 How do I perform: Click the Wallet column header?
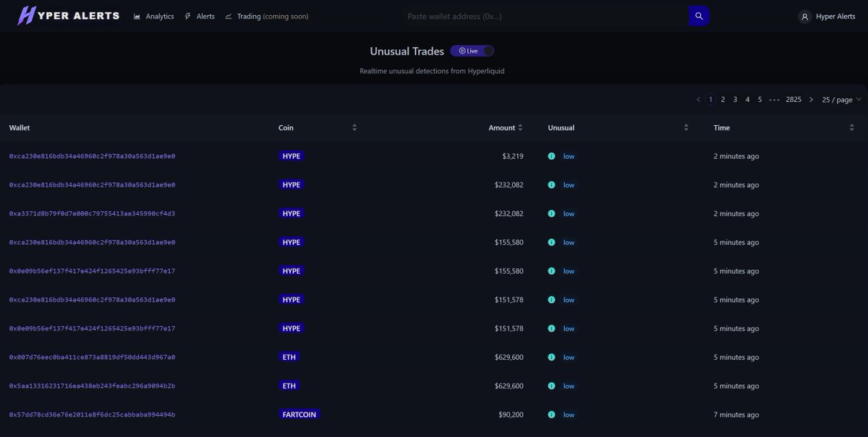(x=20, y=127)
